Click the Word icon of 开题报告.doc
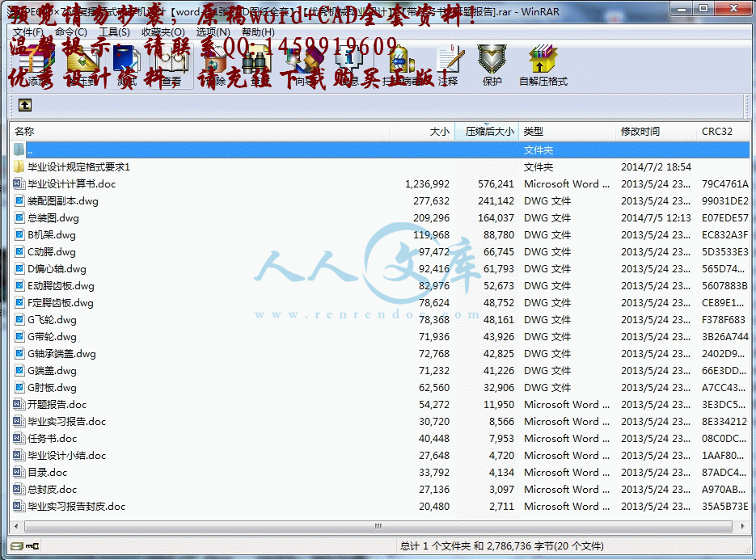Screen dimensions: 756x560 [x=19, y=404]
